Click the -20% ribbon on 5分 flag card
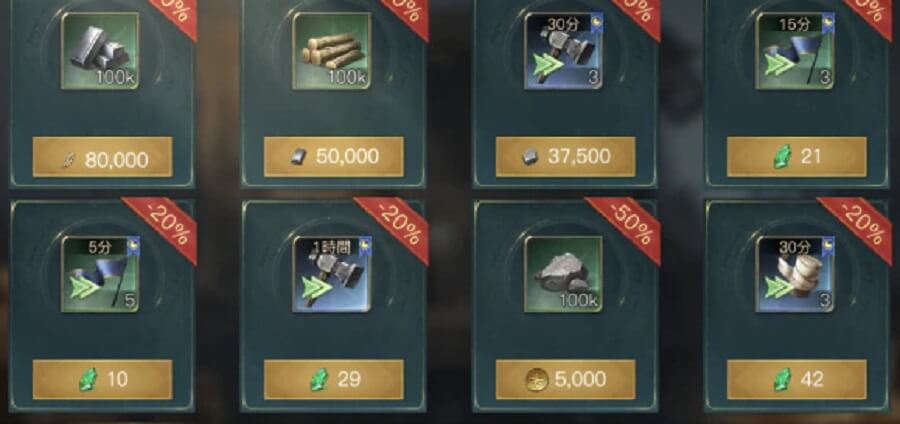 165,225
